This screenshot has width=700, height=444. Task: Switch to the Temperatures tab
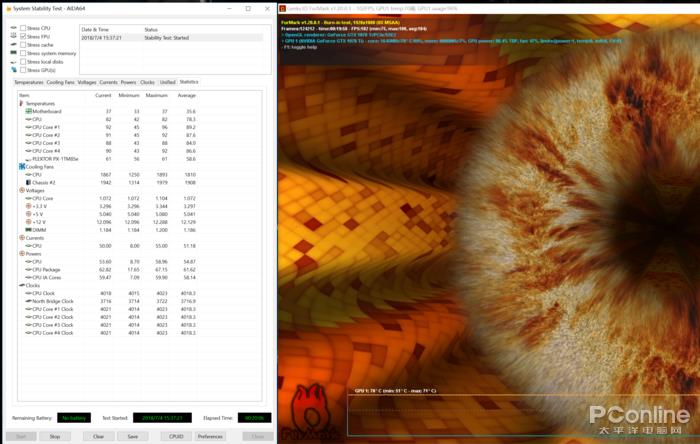pyautogui.click(x=29, y=82)
